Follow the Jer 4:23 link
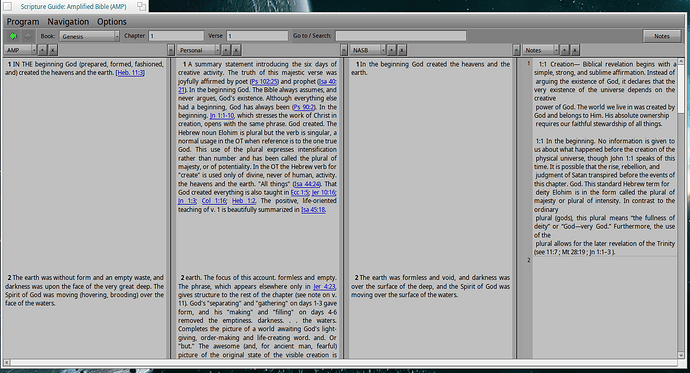This screenshot has width=690, height=373. click(324, 287)
